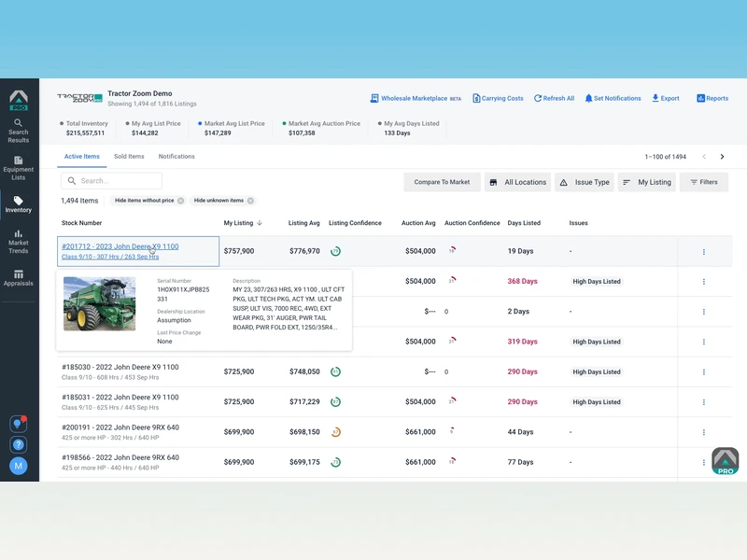Open listing #200191 2022 John Deere 9RX 640

(x=120, y=427)
